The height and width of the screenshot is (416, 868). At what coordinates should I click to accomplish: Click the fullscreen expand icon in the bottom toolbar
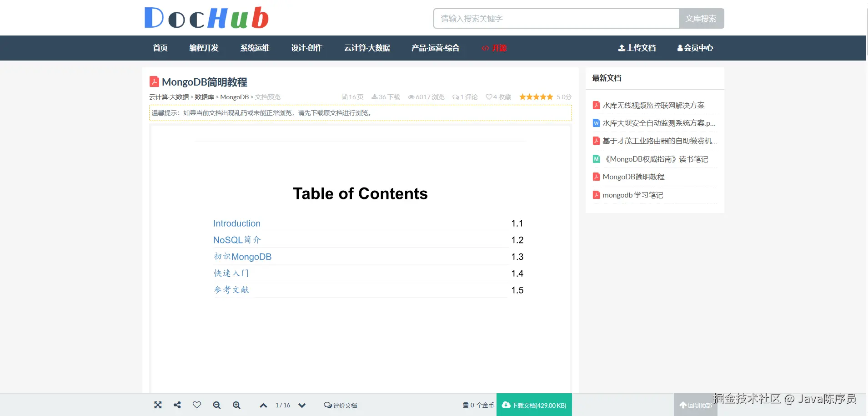pyautogui.click(x=158, y=405)
